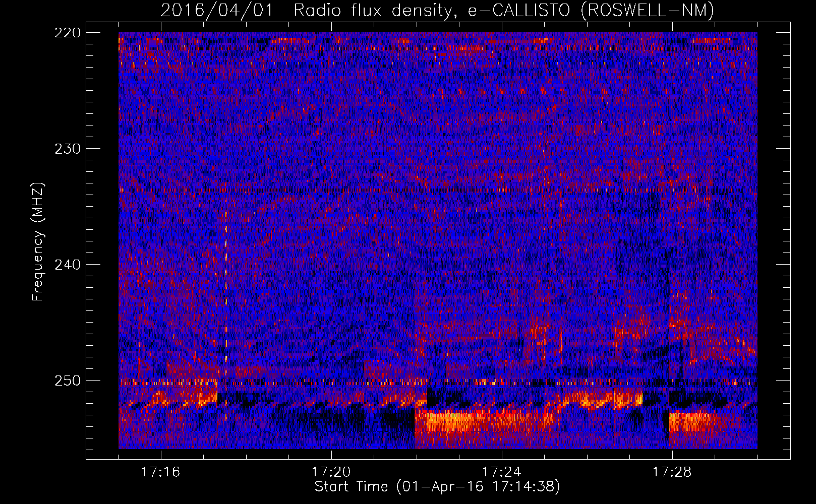
Task: Click the 17:20 time tick label
Action: click(x=331, y=472)
